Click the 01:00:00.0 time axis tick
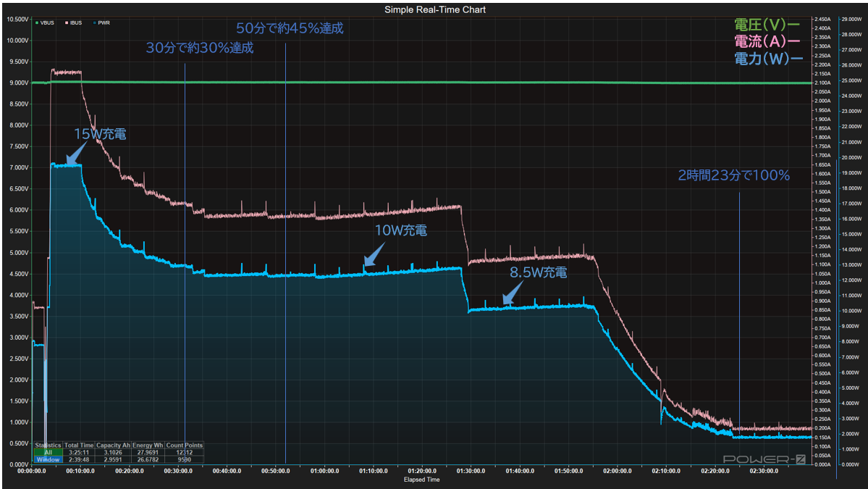Viewport: 868px width, 489px height. [x=324, y=471]
